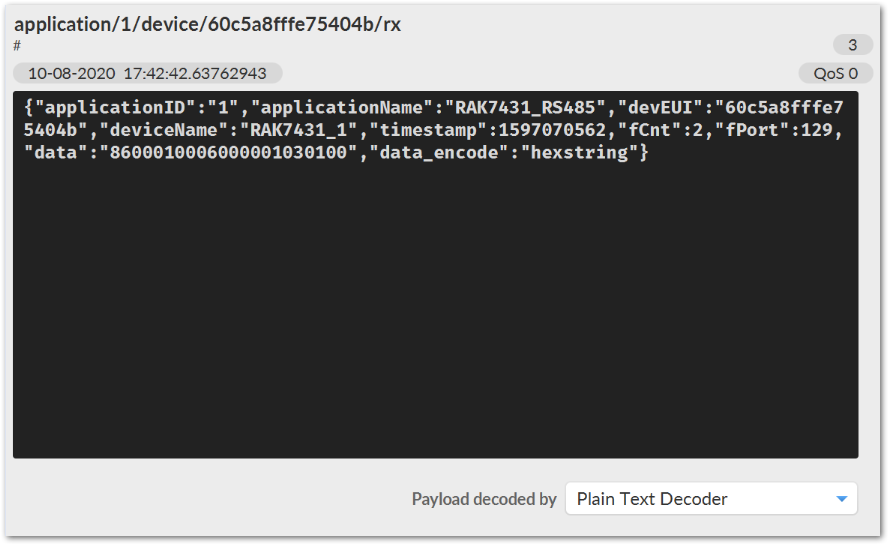
Task: Click the timestamp value 1597070562
Action: (x=552, y=130)
